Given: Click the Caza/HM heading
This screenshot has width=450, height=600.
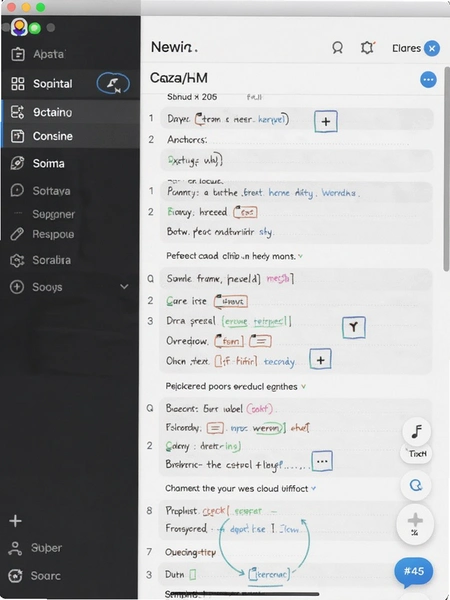Looking at the screenshot, I should (179, 78).
